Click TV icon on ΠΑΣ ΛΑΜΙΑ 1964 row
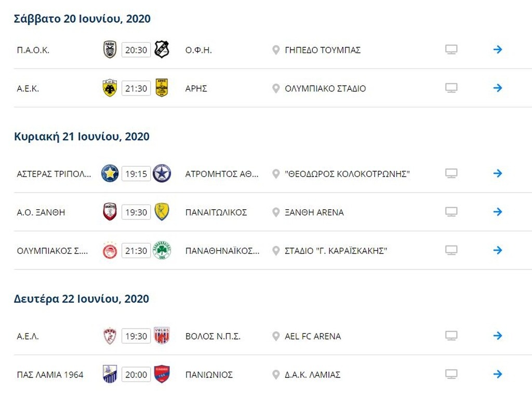Image resolution: width=532 pixels, height=393 pixels. point(451,374)
